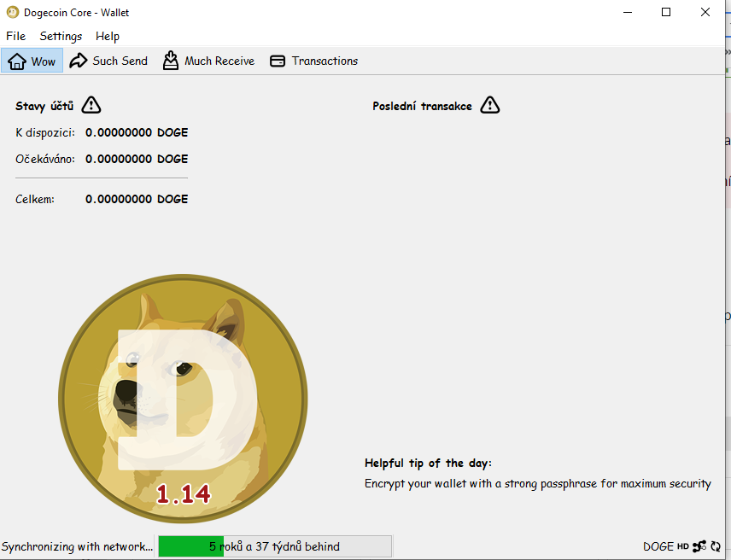Click the 'Encrypt your wallet' tip text

point(537,483)
